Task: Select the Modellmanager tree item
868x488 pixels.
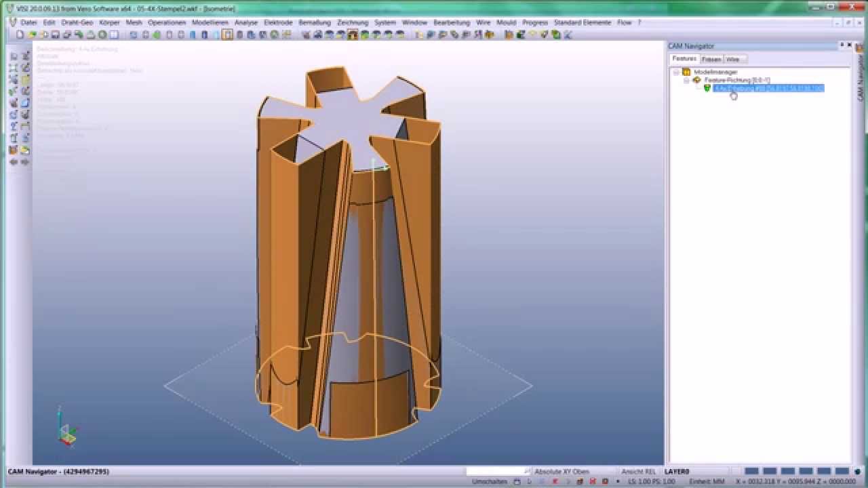Action: (715, 72)
